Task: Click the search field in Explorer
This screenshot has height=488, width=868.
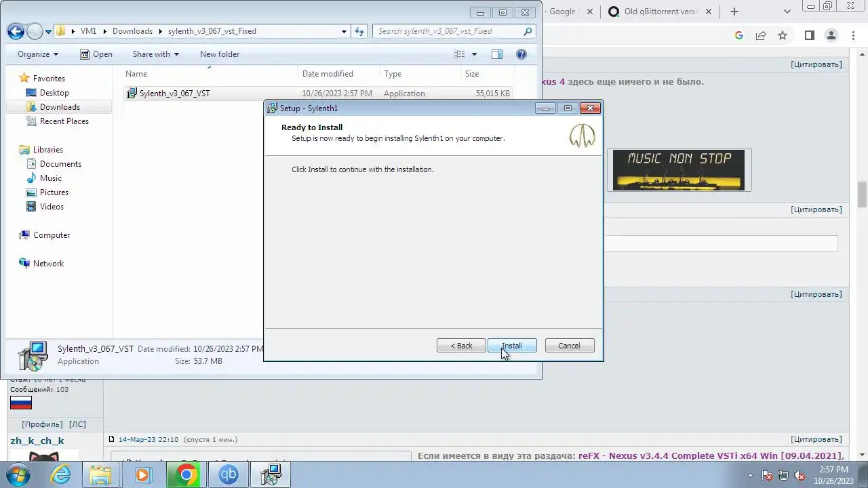Action: pos(454,31)
